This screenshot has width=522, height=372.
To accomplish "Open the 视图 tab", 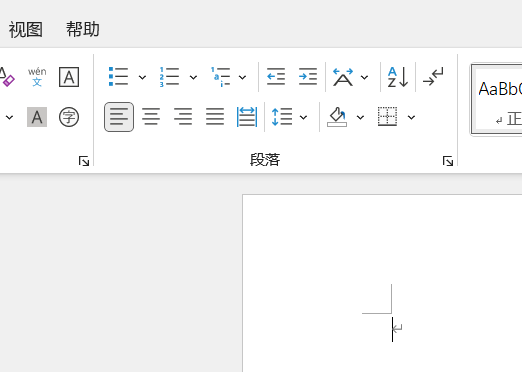I will click(26, 29).
